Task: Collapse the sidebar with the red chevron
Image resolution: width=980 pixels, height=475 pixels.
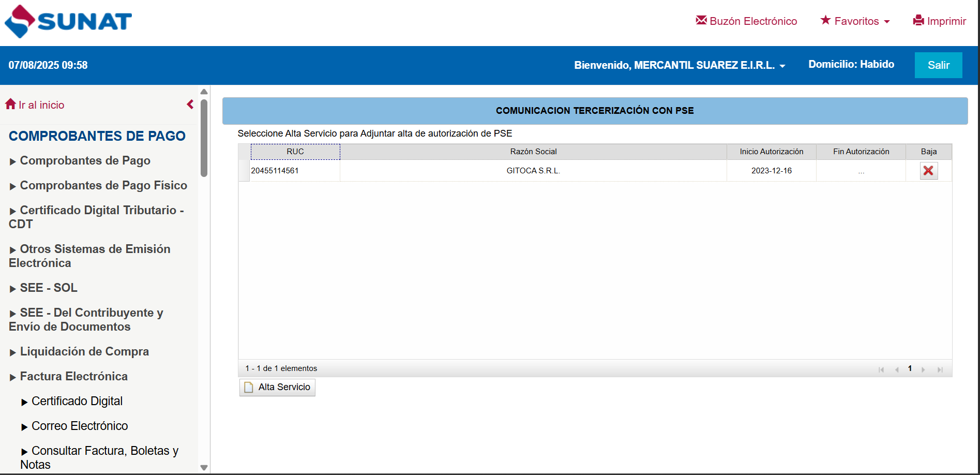Action: pos(190,105)
